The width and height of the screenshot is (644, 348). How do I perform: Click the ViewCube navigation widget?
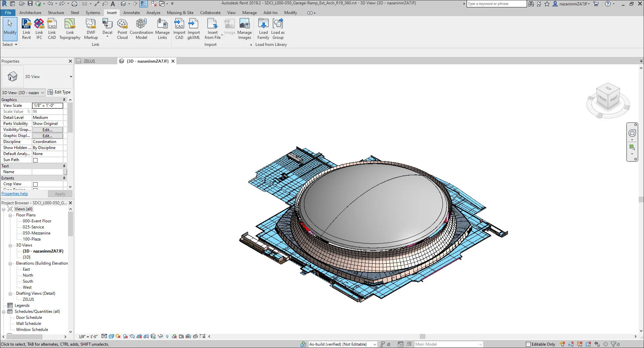pyautogui.click(x=608, y=98)
